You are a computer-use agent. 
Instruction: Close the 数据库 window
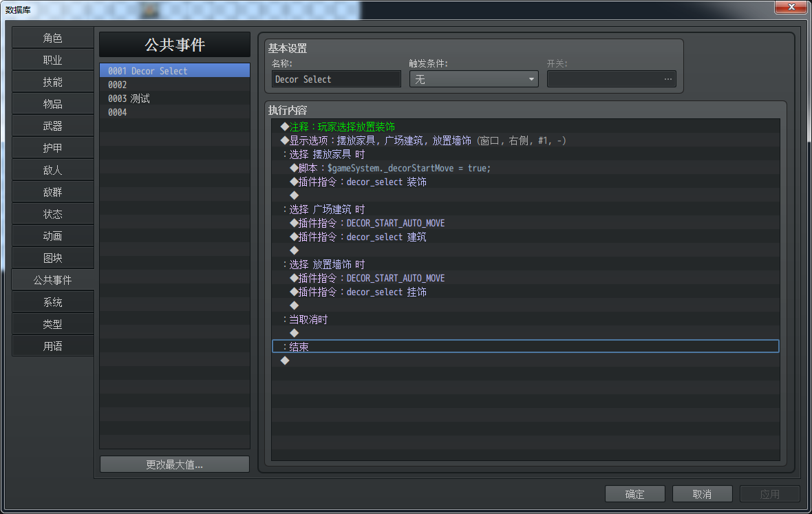[791, 7]
